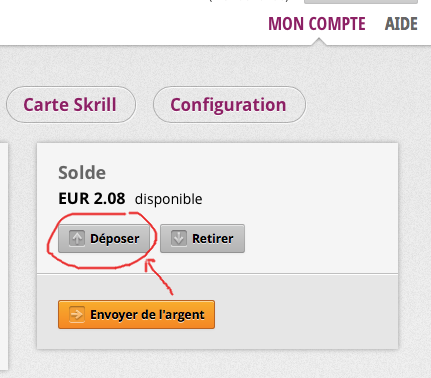The image size is (431, 378).
Task: Click the down-arrow icon on Retirer
Action: click(179, 238)
